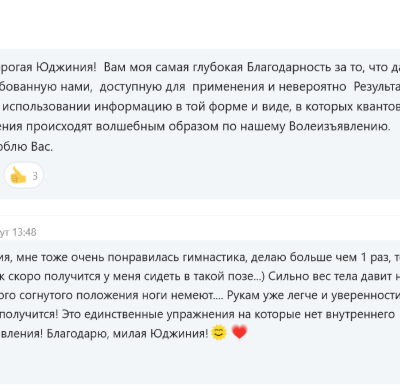Click the word "гимнастика" in the second message
This screenshot has height=391, width=400.
point(215,258)
